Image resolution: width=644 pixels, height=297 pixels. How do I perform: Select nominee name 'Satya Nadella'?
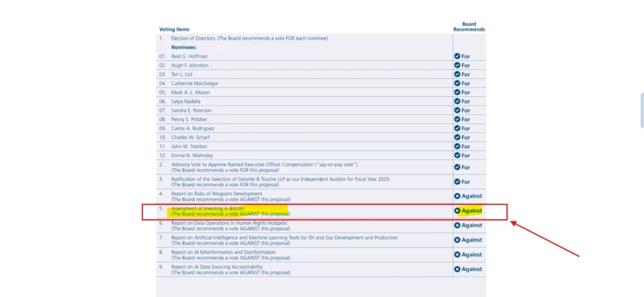[x=186, y=101]
